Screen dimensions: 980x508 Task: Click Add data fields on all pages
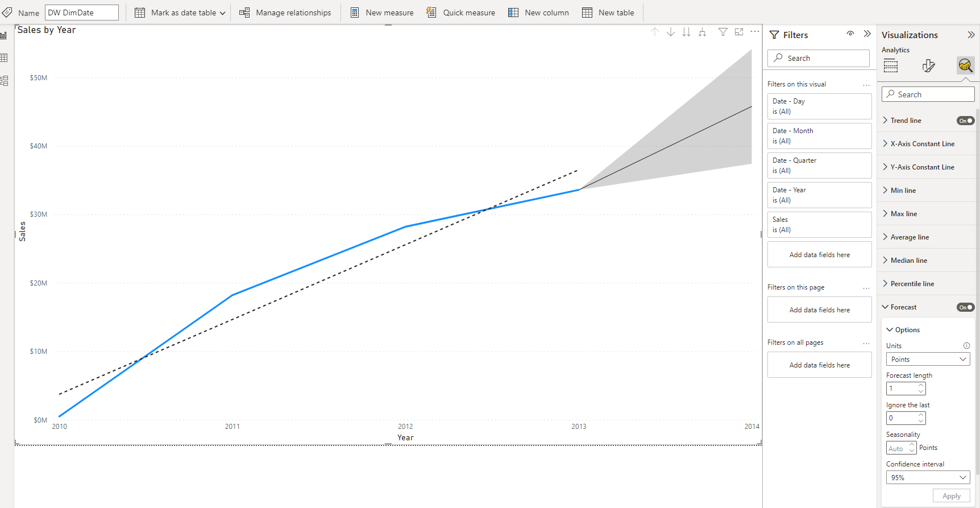[x=819, y=365]
